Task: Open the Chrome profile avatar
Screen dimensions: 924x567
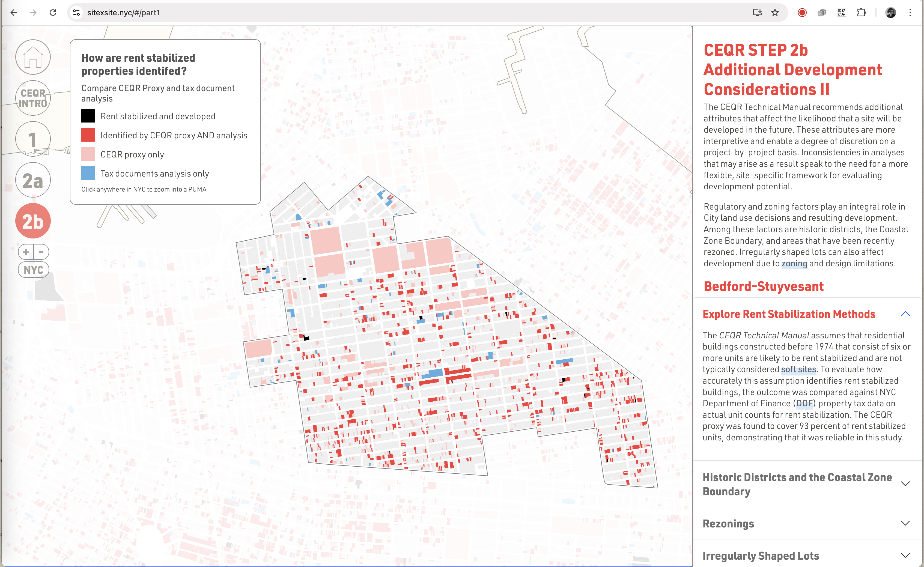Action: (x=891, y=12)
